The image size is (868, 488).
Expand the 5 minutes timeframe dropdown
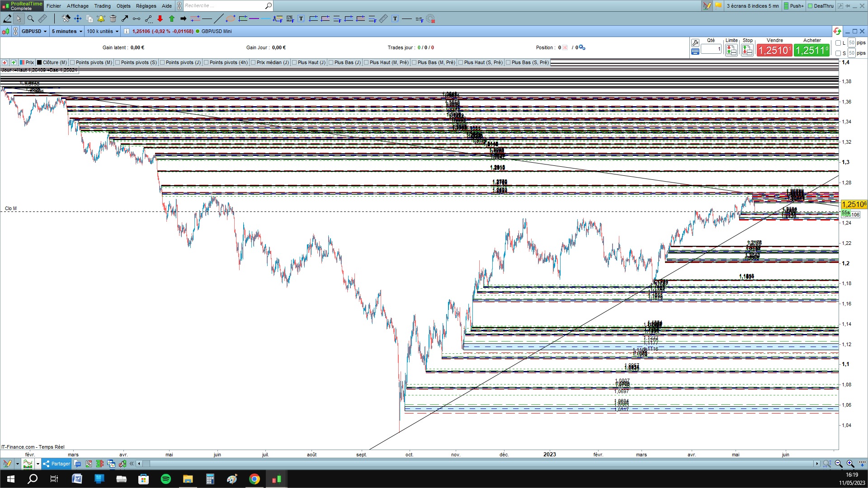[x=67, y=31]
